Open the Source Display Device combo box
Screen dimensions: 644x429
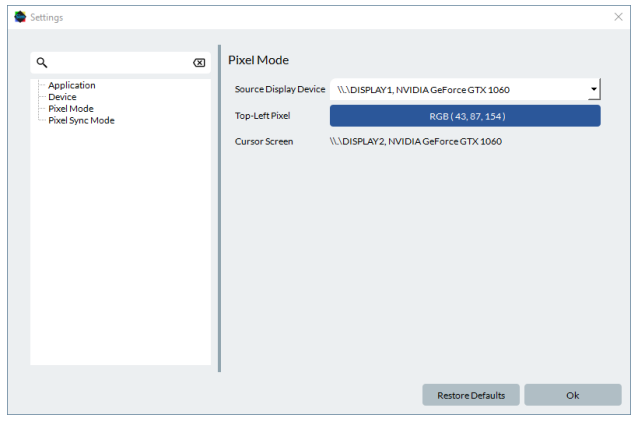(x=458, y=90)
